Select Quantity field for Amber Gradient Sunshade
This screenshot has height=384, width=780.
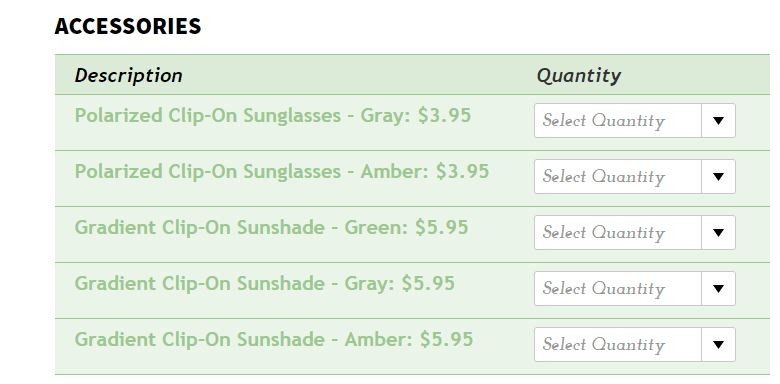(635, 344)
